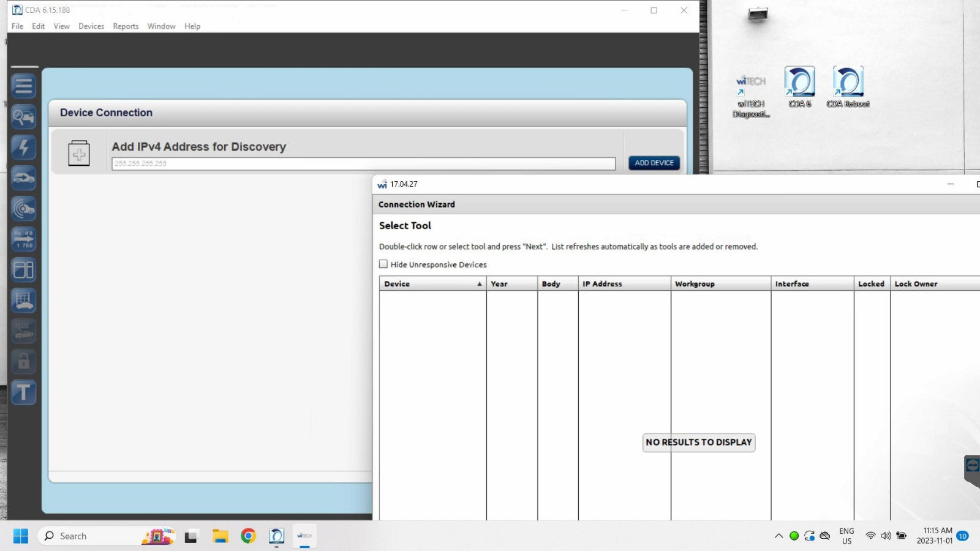Open the vehicle grid sidebar icon
Viewport: 980px width, 551px height.
point(23,301)
